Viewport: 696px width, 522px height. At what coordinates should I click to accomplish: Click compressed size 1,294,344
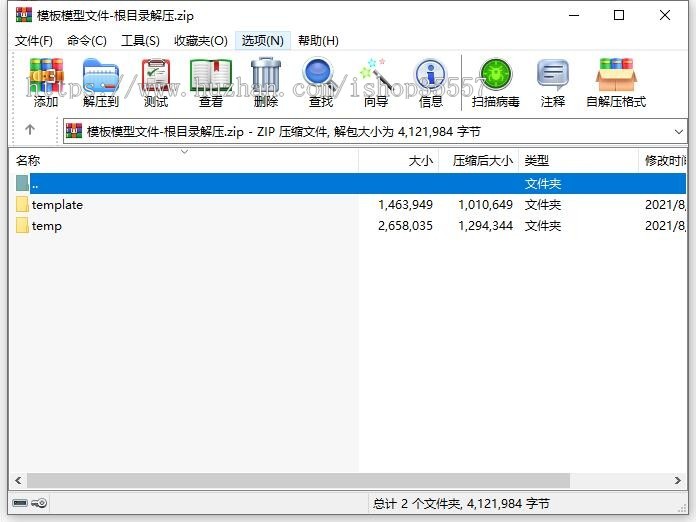(486, 225)
